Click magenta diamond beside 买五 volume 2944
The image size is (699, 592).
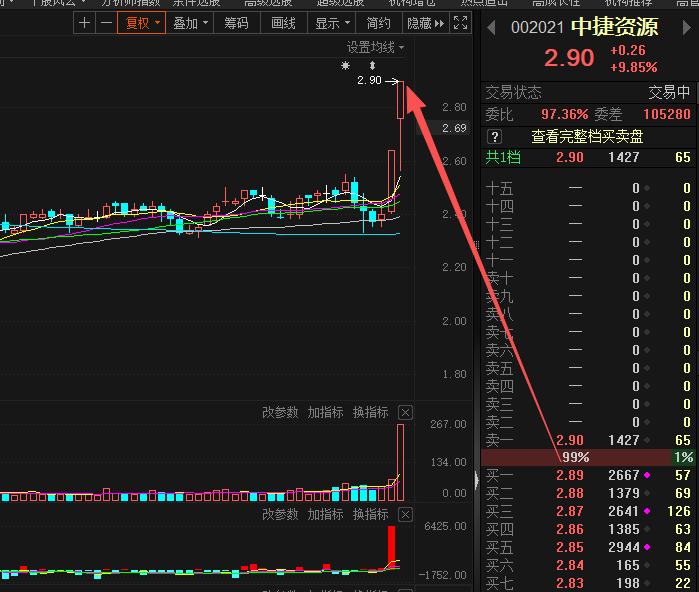pos(647,547)
